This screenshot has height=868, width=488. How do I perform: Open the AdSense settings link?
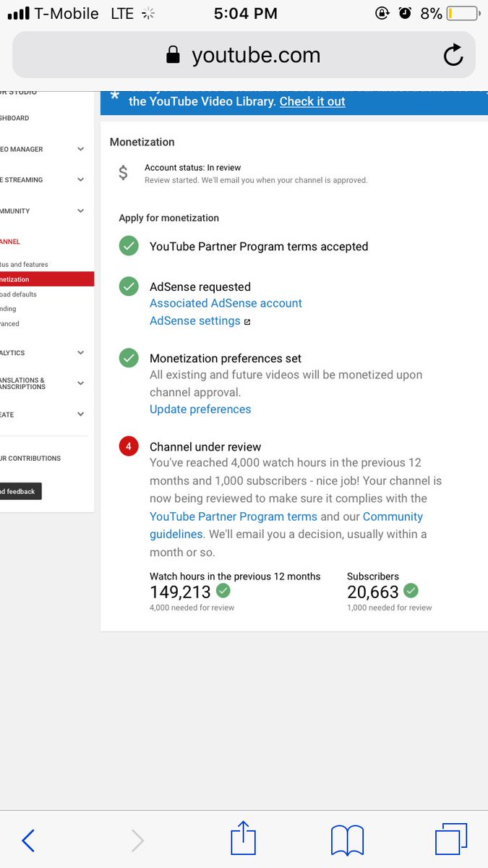(x=195, y=320)
